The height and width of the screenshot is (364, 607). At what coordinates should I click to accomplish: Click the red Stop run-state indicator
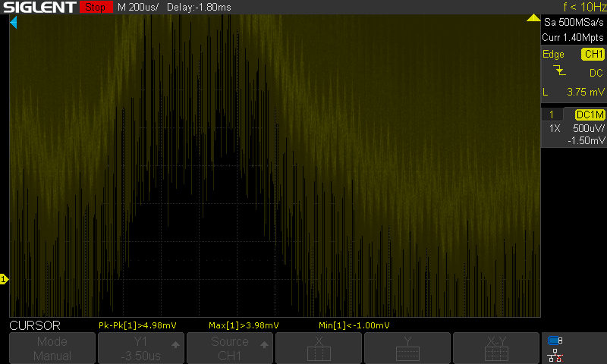pos(96,7)
